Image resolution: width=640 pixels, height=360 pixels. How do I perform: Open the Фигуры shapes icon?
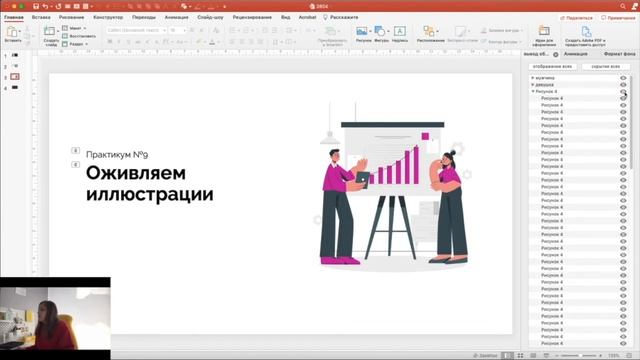(379, 31)
